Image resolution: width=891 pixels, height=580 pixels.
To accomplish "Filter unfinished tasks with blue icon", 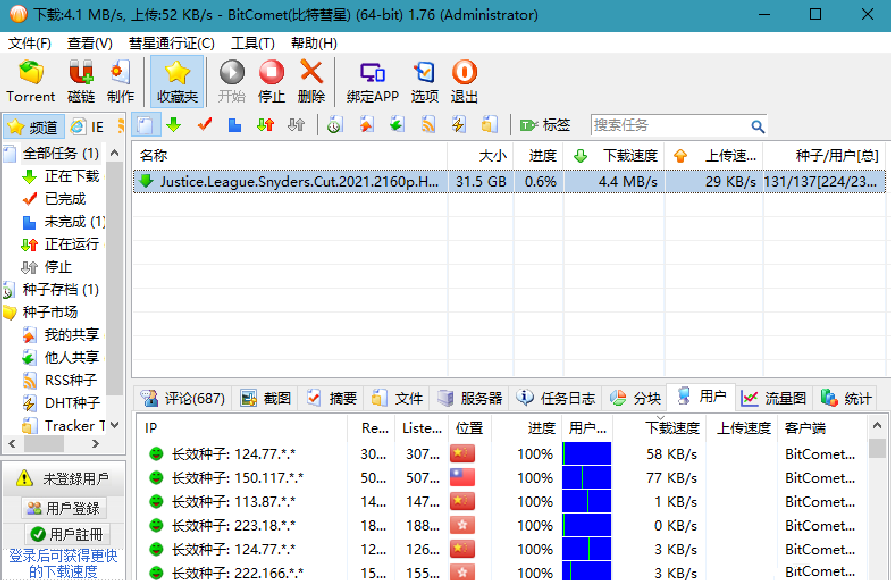I will click(235, 124).
